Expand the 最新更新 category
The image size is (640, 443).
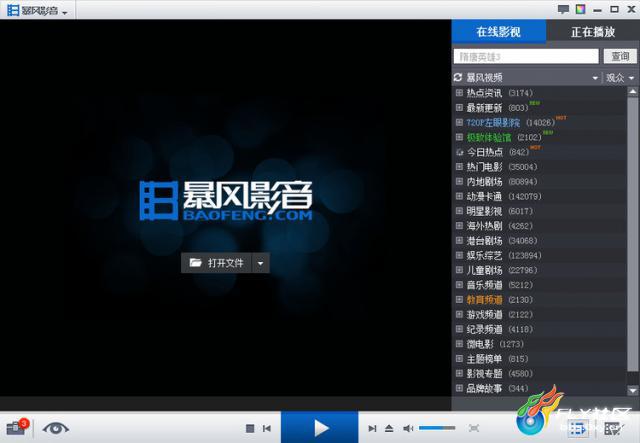[459, 107]
